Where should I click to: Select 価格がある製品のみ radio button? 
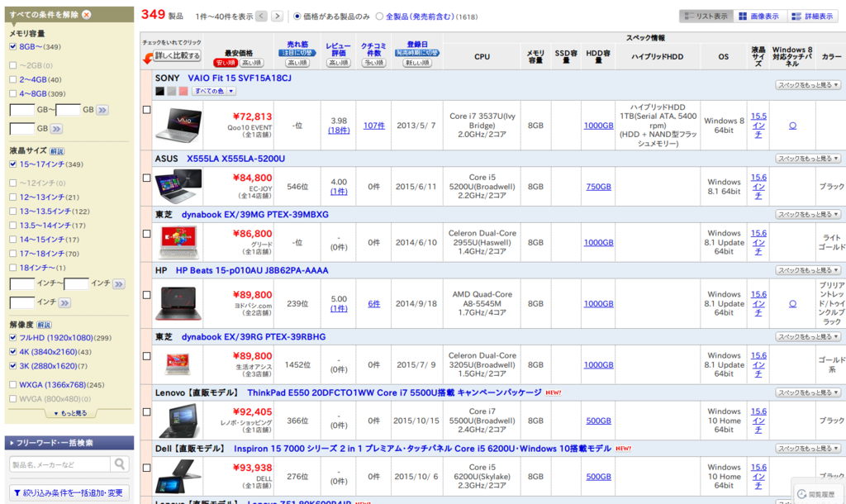tap(297, 17)
